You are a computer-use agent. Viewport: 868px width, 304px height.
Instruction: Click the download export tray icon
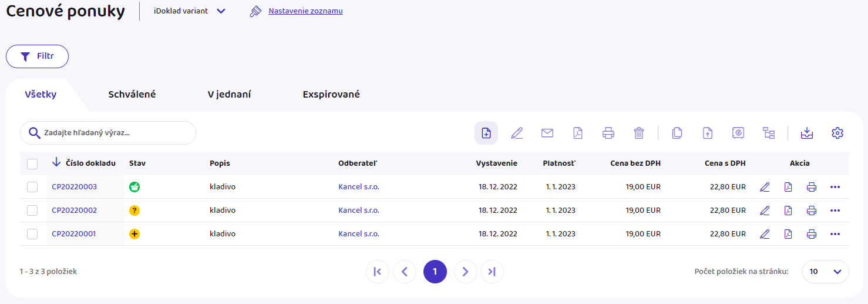[807, 133]
